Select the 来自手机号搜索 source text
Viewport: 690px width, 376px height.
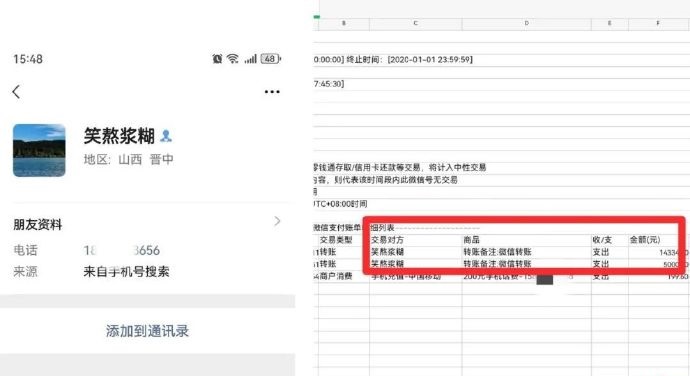coord(126,271)
